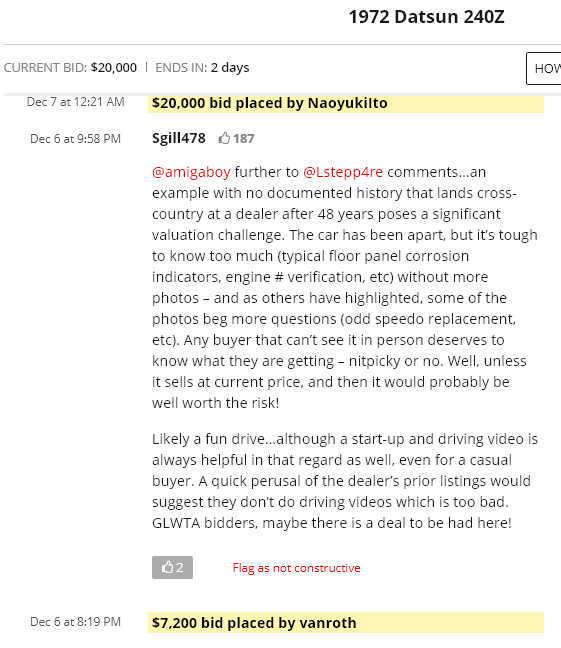Screen dimensions: 561x648
Task: Open the @amigaboy mention link
Action: [x=191, y=172]
